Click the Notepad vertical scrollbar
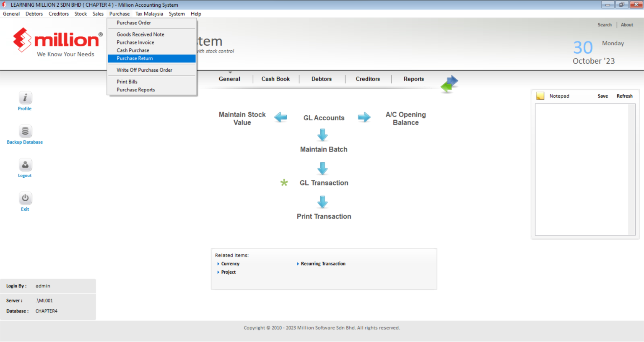This screenshot has width=644, height=342. point(632,169)
